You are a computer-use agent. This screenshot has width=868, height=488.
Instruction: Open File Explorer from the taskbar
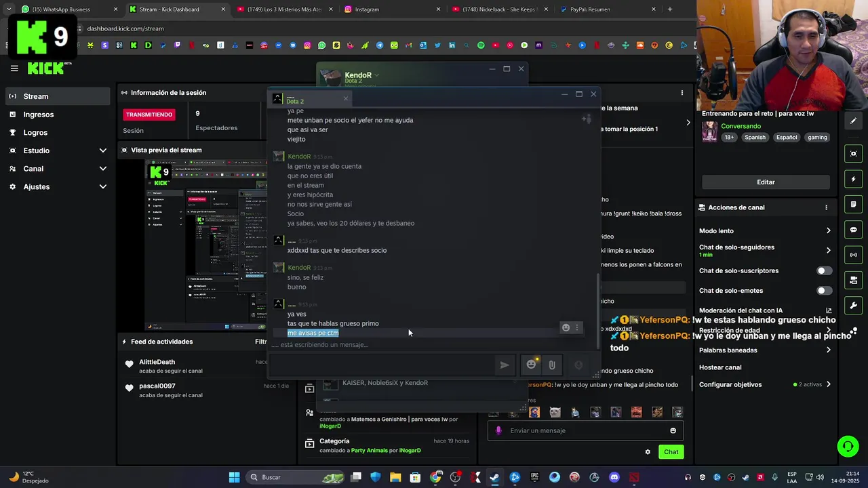point(395,477)
